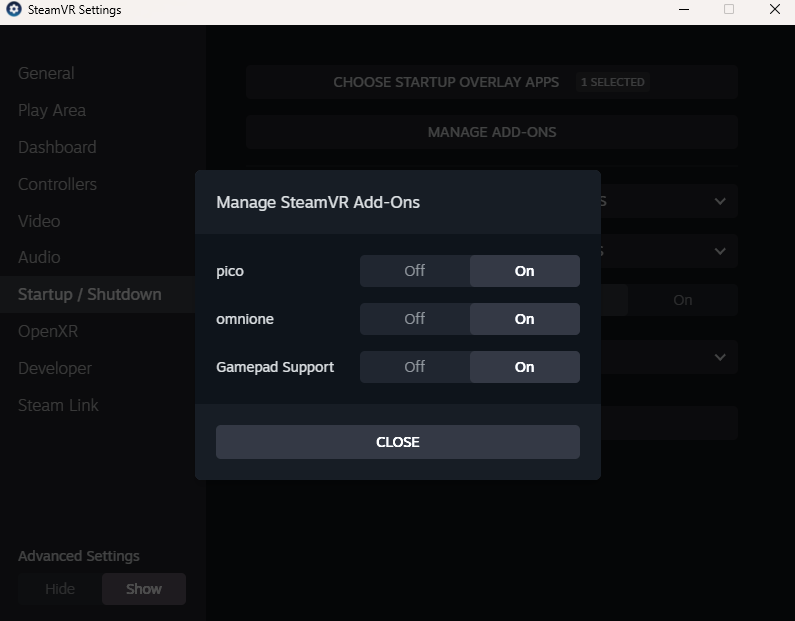Disable the omnione add-on
Screen dimensions: 795x621
tap(415, 319)
